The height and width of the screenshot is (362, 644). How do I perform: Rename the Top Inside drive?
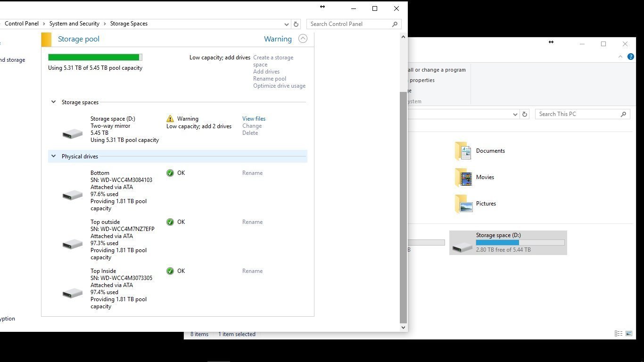tap(252, 271)
